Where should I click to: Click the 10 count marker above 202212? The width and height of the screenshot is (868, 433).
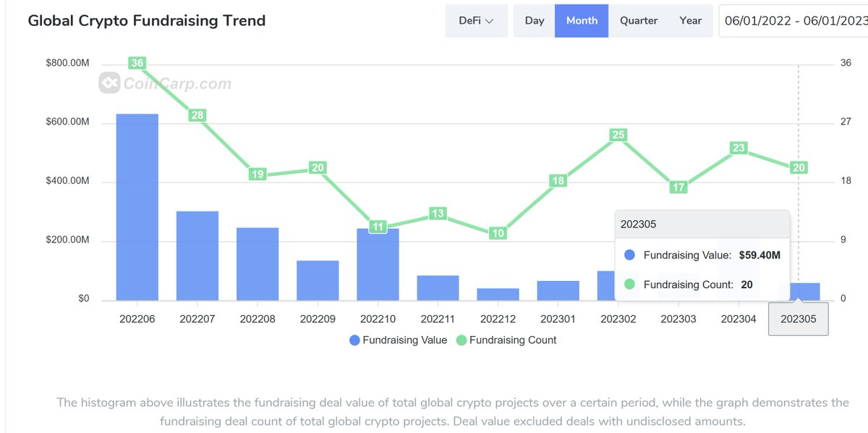pos(498,233)
